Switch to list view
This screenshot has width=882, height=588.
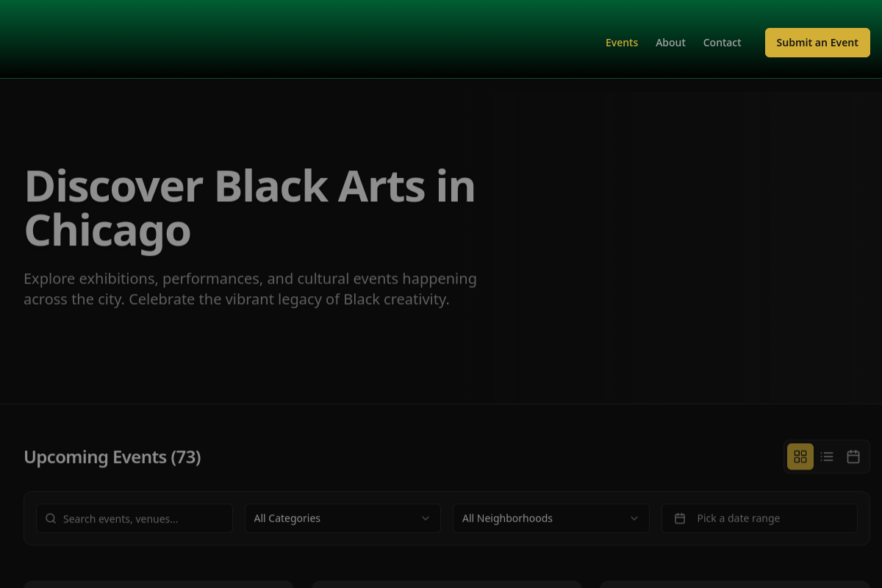pos(827,456)
